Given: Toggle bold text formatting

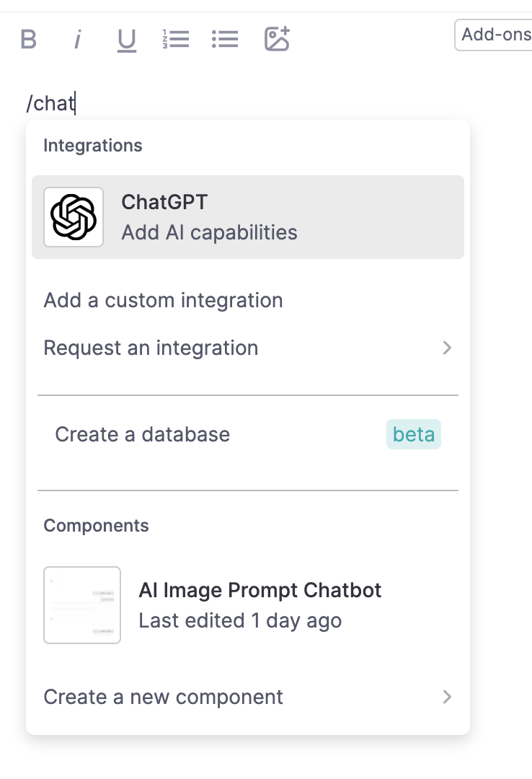Looking at the screenshot, I should click(x=28, y=39).
